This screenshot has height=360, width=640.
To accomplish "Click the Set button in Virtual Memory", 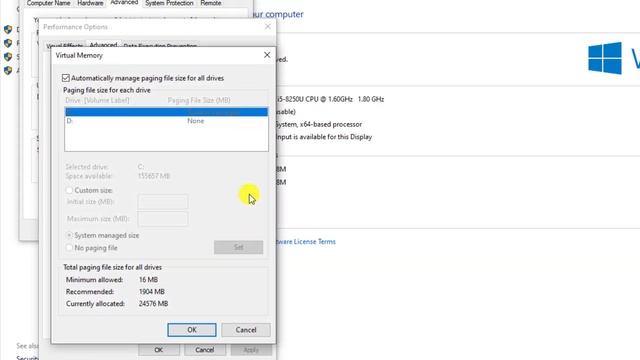I will click(238, 247).
